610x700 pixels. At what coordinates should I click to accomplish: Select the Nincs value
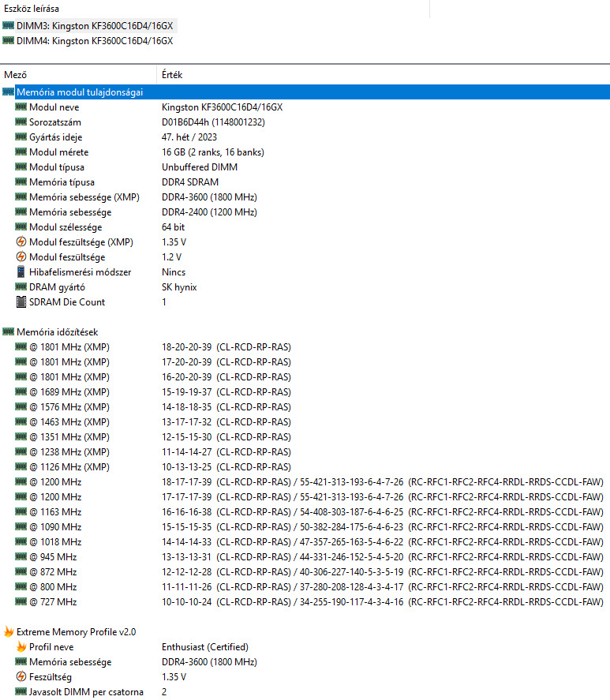coord(174,272)
